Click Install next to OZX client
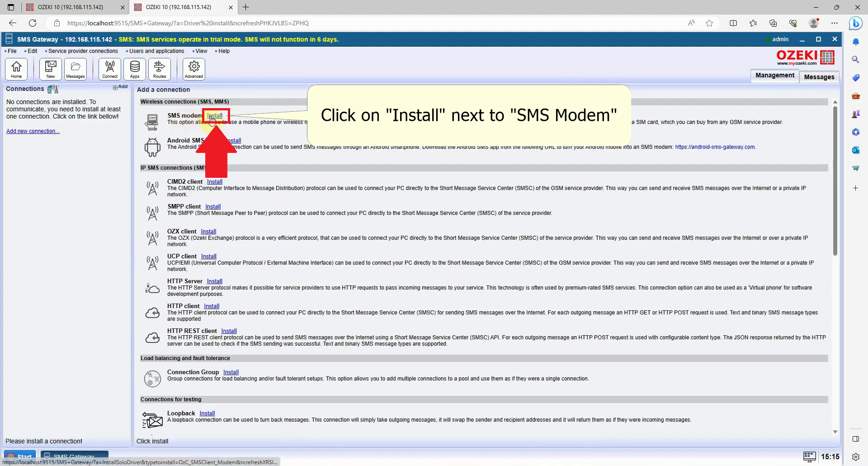The image size is (868, 466). click(208, 232)
